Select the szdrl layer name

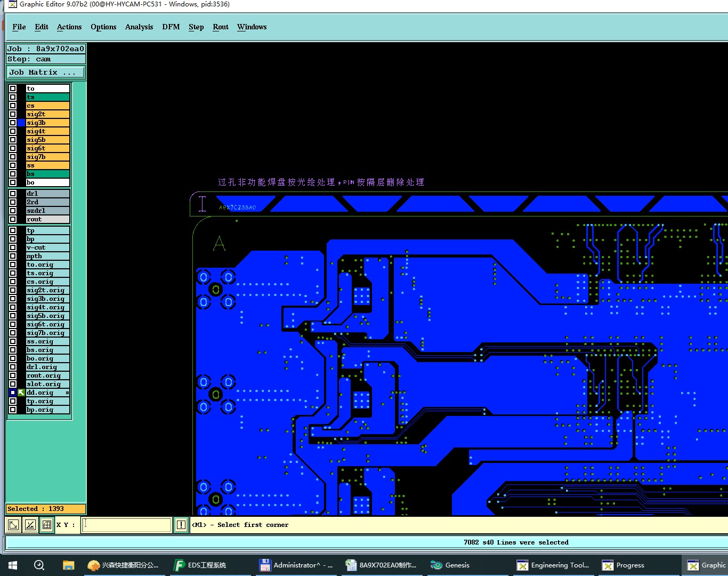tap(48, 211)
